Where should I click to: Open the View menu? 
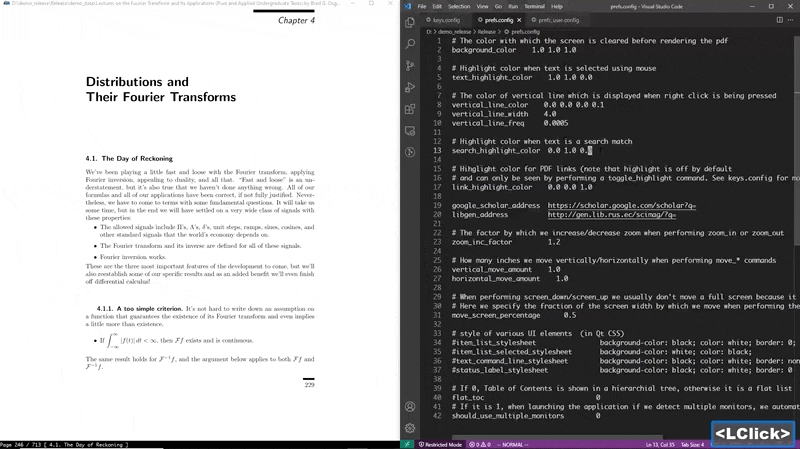pyautogui.click(x=482, y=7)
